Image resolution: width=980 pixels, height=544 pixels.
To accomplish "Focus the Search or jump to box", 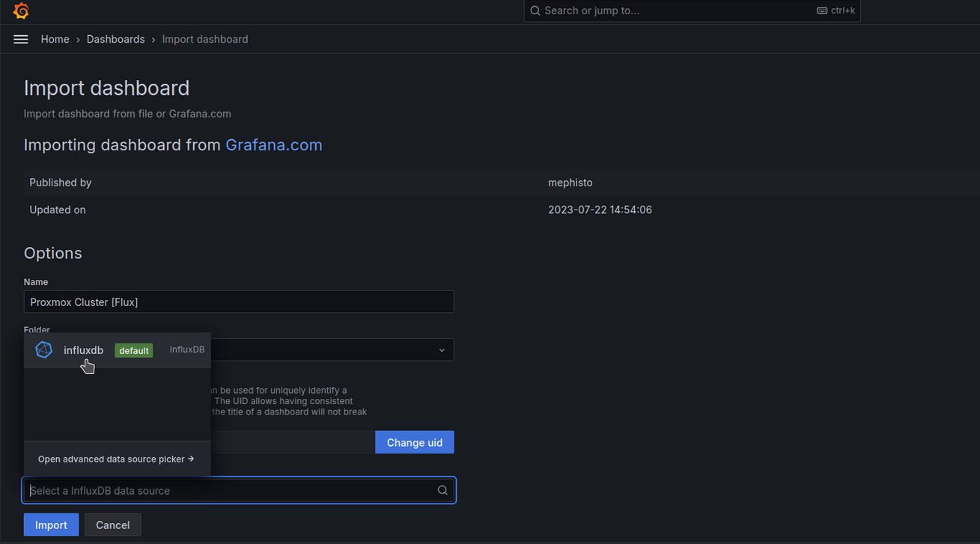I will pos(674,10).
